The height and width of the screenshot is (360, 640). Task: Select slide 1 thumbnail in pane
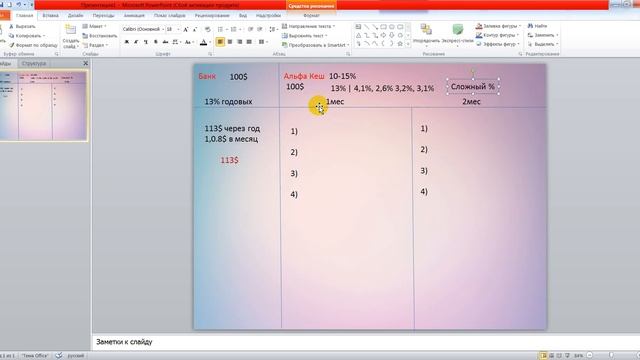tap(43, 106)
